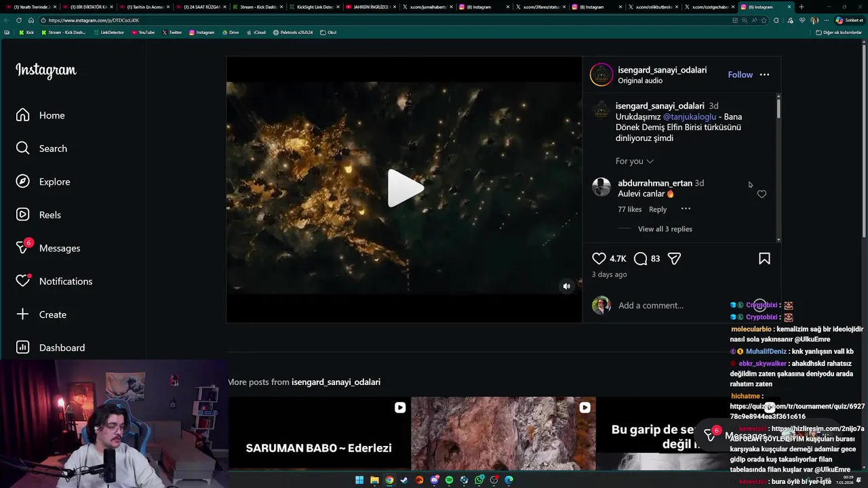868x488 pixels.
Task: Switch to 'Stream - Kick Dashboard' tab
Action: [258, 7]
